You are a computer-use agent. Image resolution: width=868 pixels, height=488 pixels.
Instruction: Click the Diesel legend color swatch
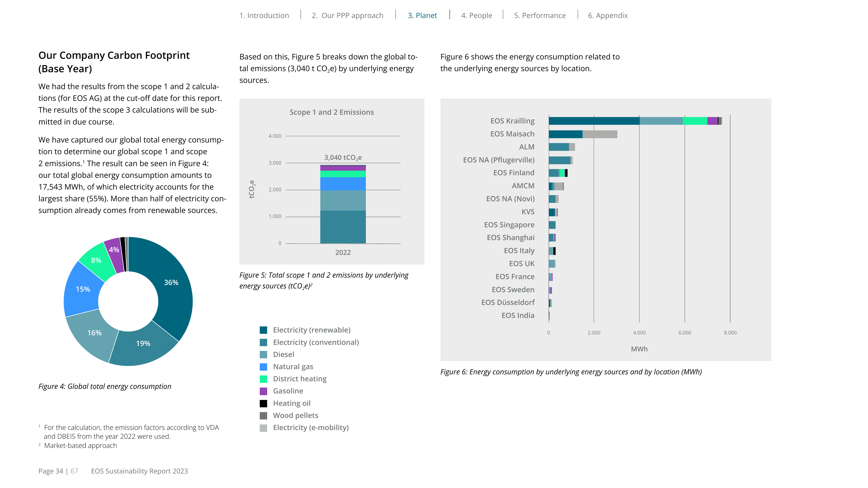263,355
